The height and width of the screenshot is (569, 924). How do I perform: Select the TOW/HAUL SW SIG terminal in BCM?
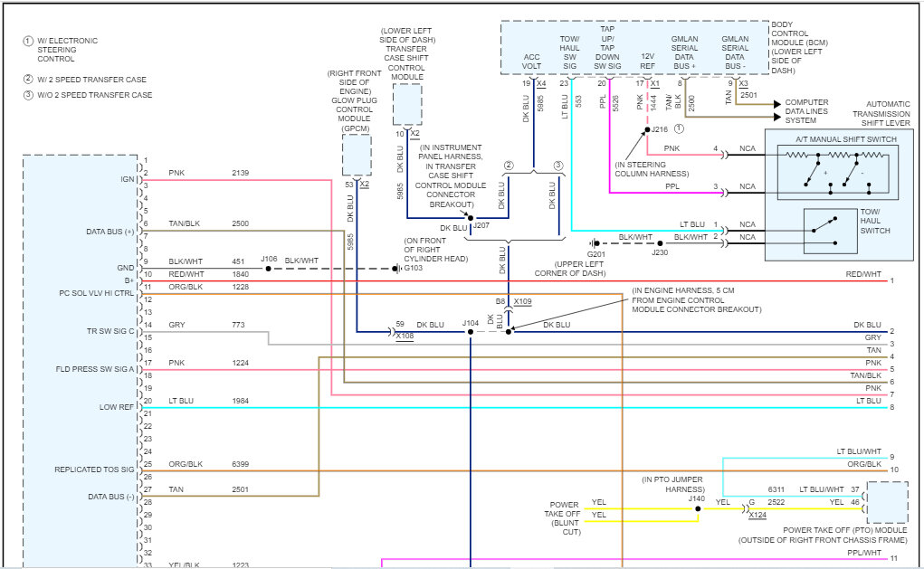[570, 52]
